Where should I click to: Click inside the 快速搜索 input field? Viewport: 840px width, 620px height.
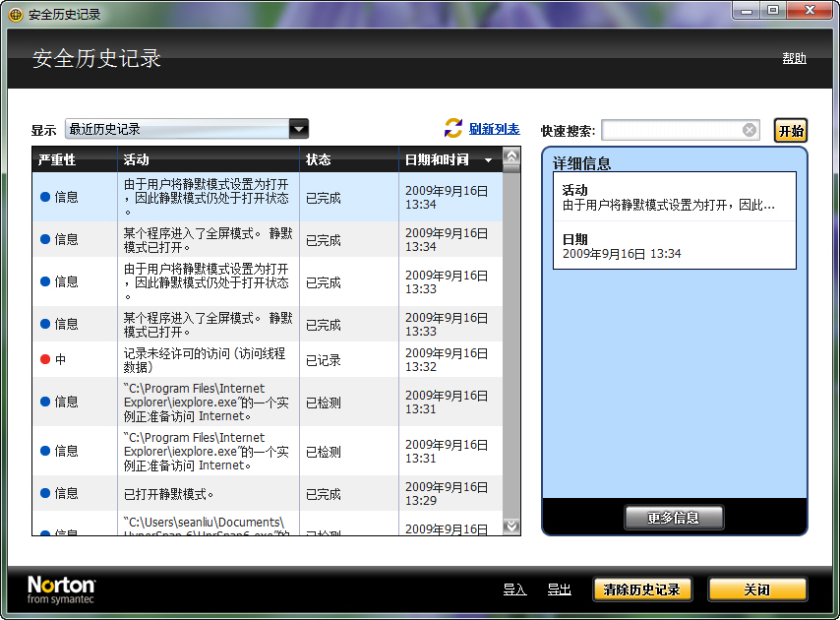coord(679,129)
